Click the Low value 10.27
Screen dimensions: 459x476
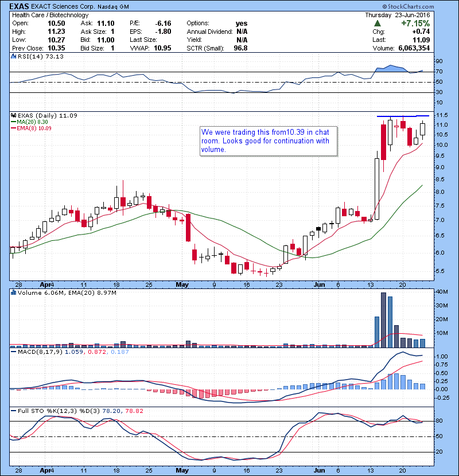[56, 40]
